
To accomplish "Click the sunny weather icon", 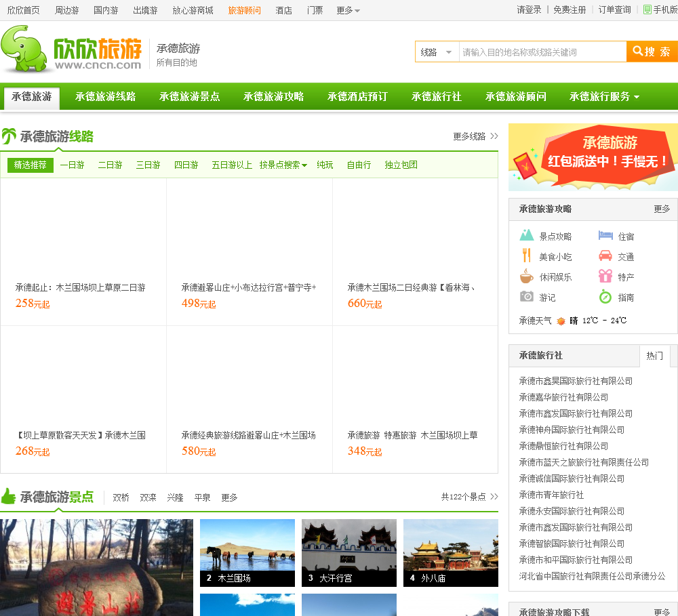I will point(561,321).
